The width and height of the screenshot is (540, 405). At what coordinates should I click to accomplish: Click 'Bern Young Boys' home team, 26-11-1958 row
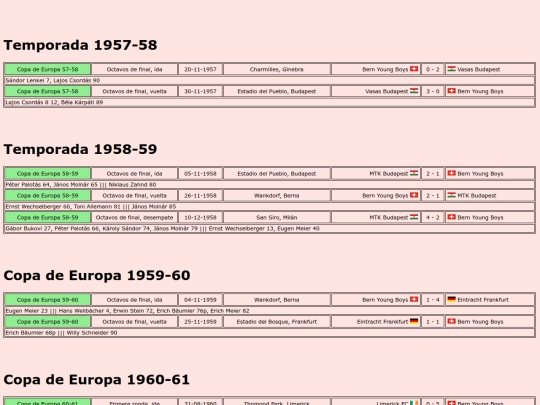(x=385, y=196)
